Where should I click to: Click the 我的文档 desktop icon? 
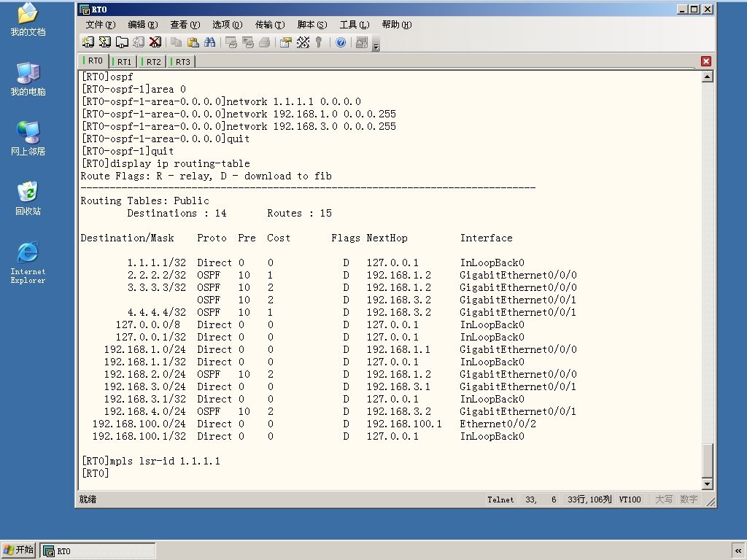pos(28,20)
